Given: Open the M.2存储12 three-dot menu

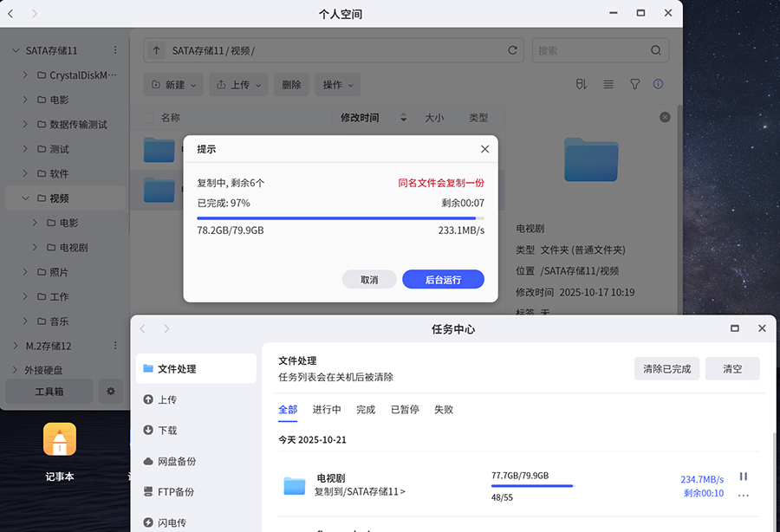Looking at the screenshot, I should click(x=115, y=346).
